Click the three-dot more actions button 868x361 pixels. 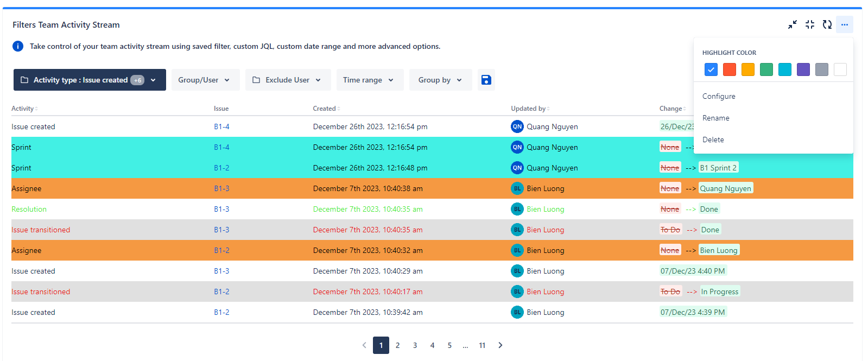pos(845,24)
